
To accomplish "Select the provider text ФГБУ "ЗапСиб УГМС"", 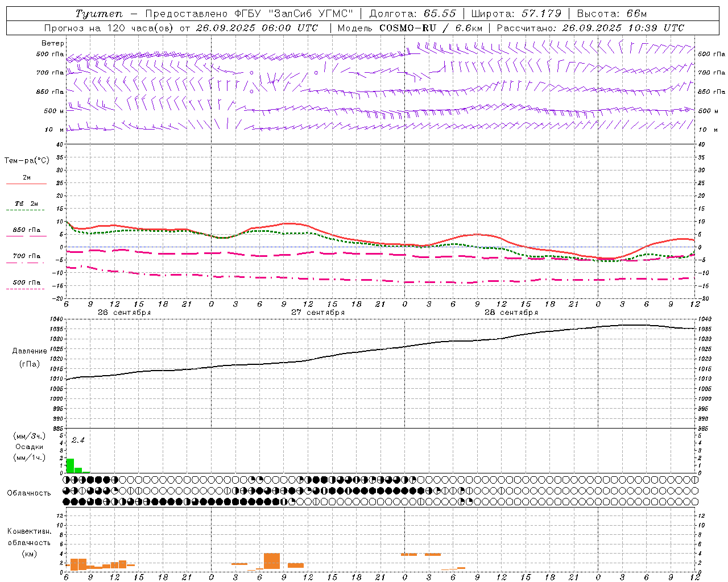I will [x=295, y=14].
